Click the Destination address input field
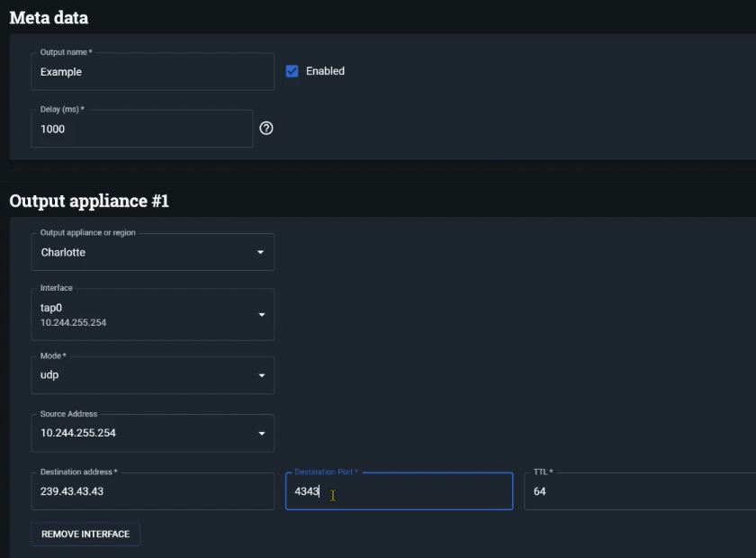This screenshot has width=756, height=558. (x=152, y=491)
